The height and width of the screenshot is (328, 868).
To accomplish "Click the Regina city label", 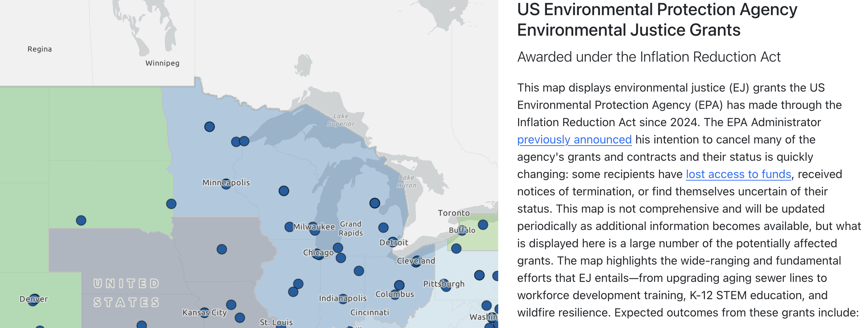I will (40, 49).
